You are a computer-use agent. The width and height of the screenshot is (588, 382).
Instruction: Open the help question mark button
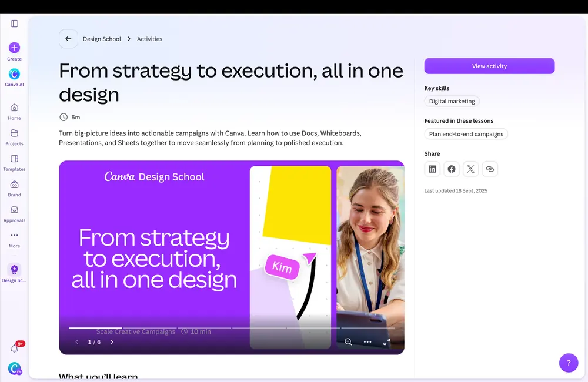tap(569, 363)
